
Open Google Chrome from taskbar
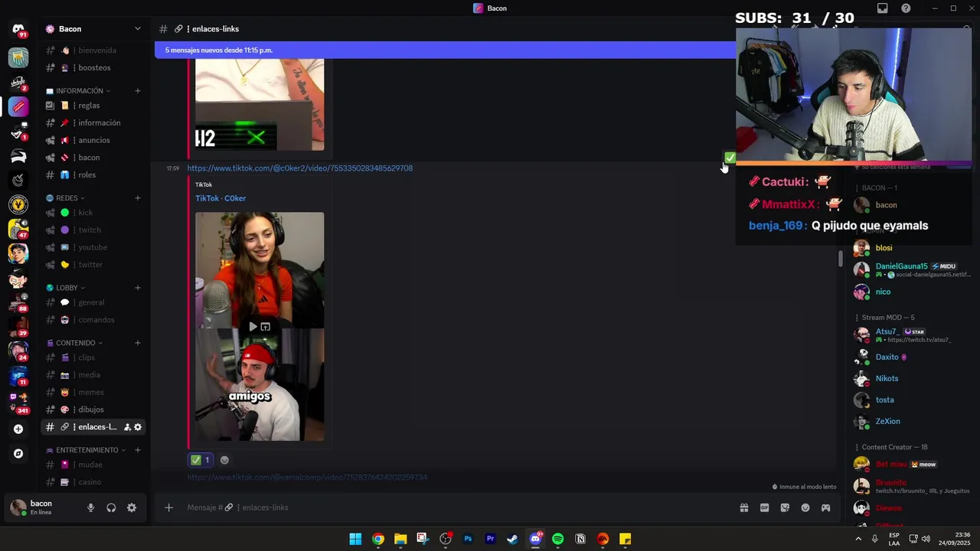(378, 539)
